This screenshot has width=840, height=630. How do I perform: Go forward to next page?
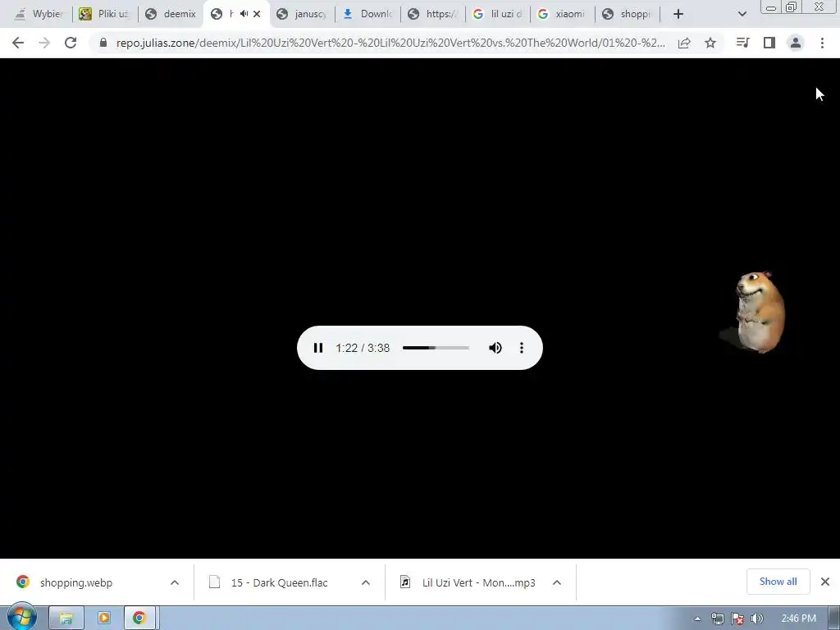(44, 43)
